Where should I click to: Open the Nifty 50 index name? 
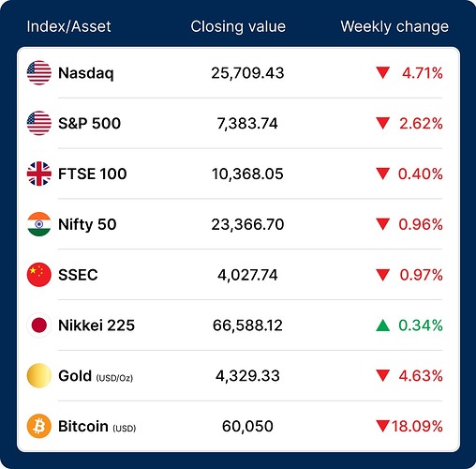tap(87, 225)
